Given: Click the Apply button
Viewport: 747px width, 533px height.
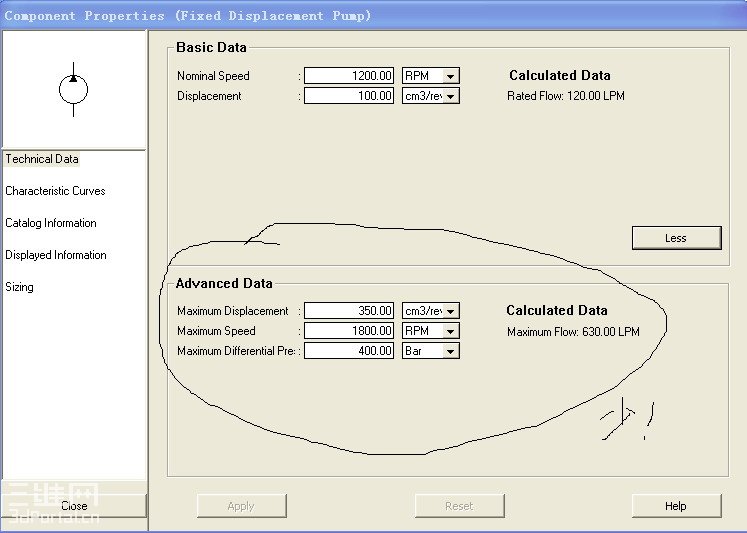Looking at the screenshot, I should (242, 506).
